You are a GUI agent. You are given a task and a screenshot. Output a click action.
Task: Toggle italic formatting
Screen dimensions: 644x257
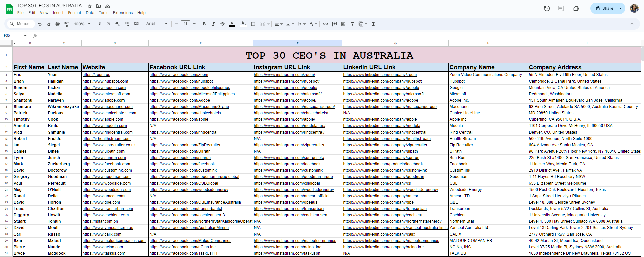click(213, 24)
